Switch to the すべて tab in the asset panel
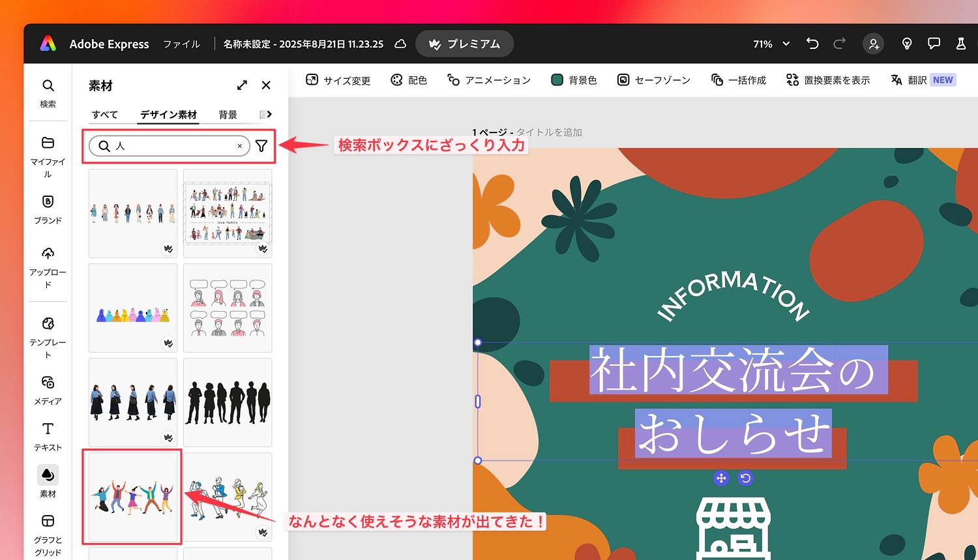The height and width of the screenshot is (560, 978). point(104,114)
